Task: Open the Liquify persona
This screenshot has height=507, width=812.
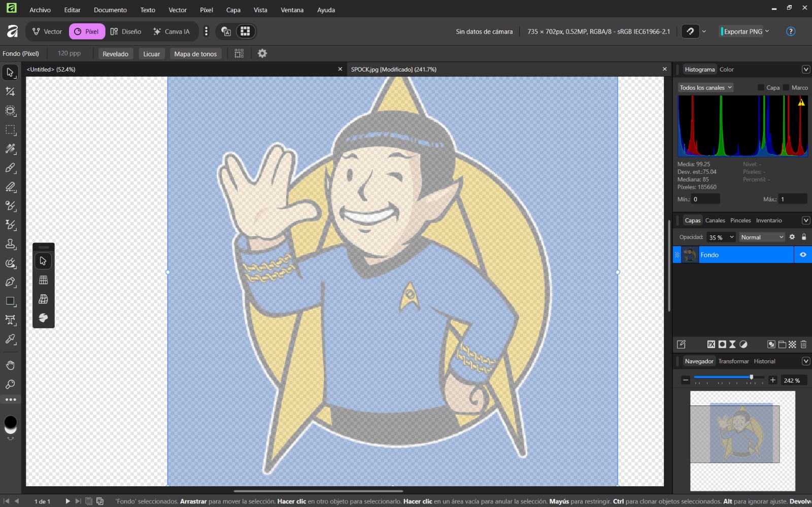Action: tap(151, 53)
